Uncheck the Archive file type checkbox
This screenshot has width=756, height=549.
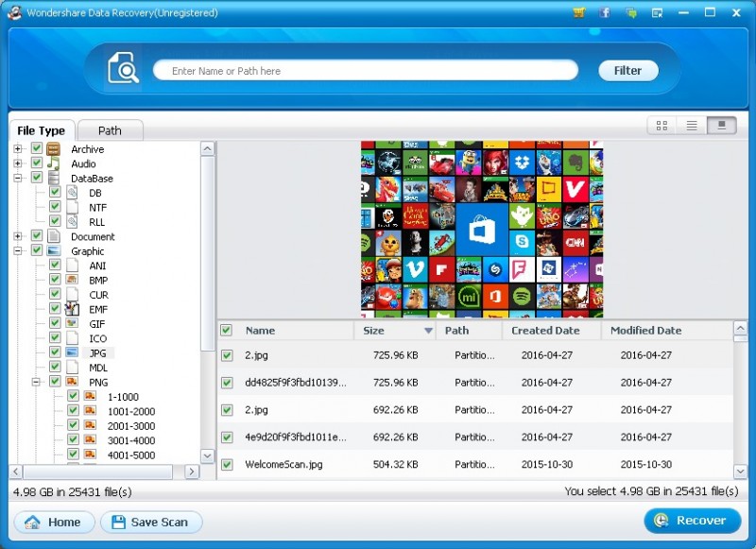[37, 149]
